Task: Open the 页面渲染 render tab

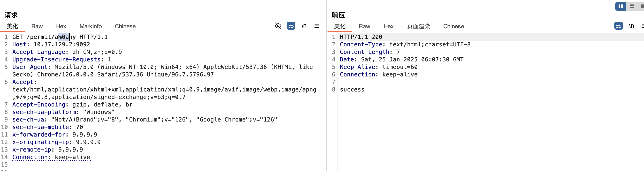Action: [418, 26]
